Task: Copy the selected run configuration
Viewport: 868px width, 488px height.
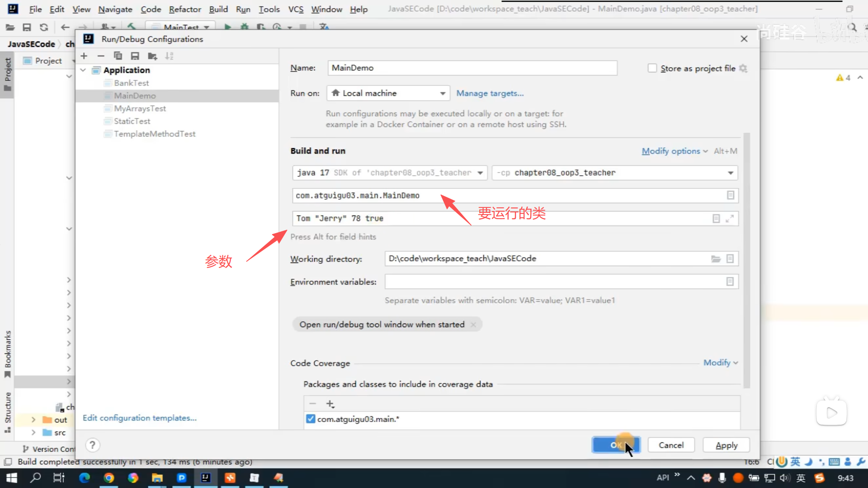Action: 118,56
